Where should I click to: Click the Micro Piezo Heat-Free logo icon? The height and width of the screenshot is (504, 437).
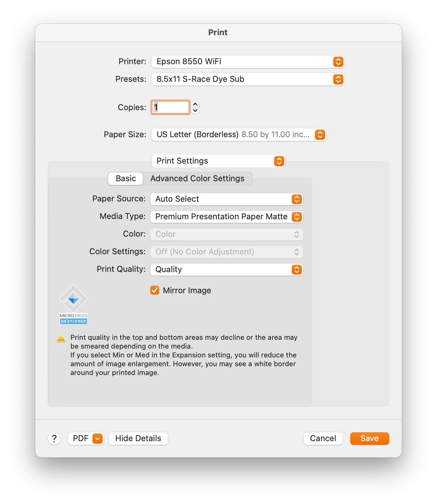74,304
